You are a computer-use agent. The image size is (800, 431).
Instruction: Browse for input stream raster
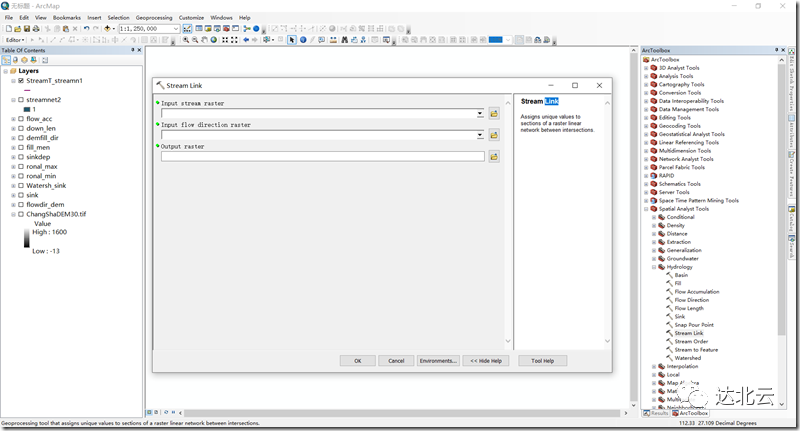494,114
